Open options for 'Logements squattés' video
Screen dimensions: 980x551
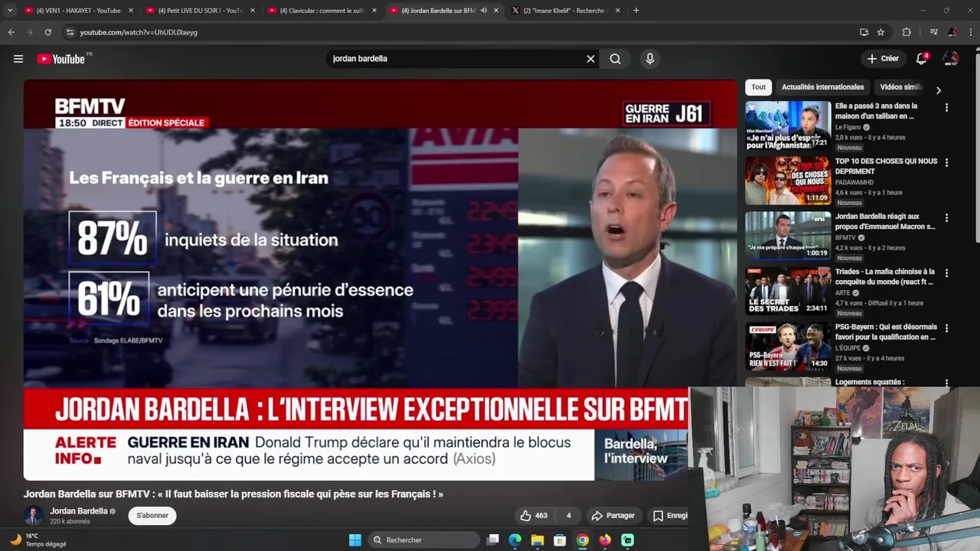[x=946, y=383]
